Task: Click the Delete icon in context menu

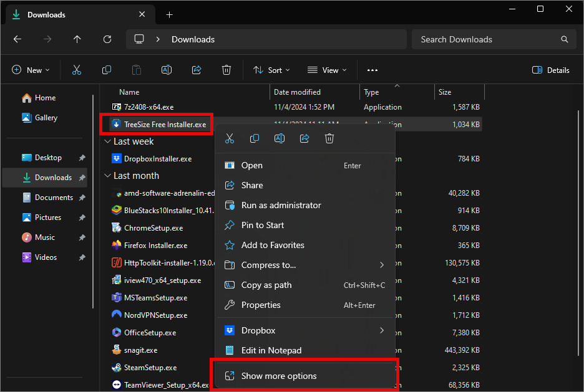Action: [329, 138]
